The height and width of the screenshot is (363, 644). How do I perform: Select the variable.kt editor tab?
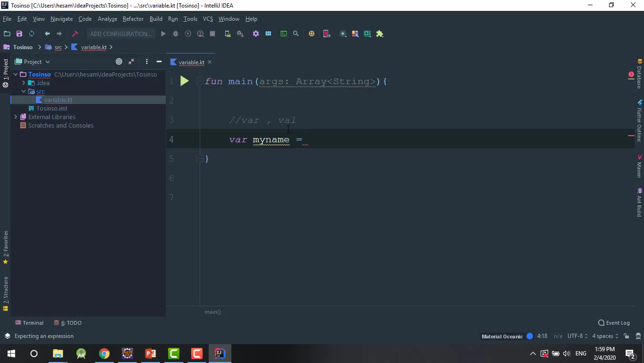[x=191, y=62]
